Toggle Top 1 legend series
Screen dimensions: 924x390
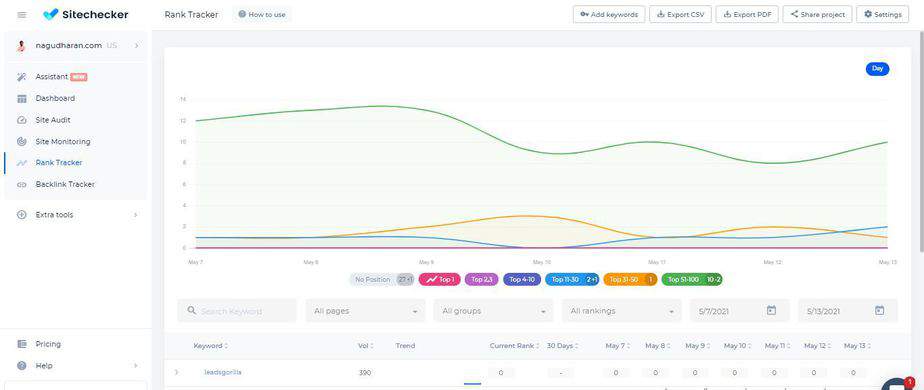click(x=440, y=280)
